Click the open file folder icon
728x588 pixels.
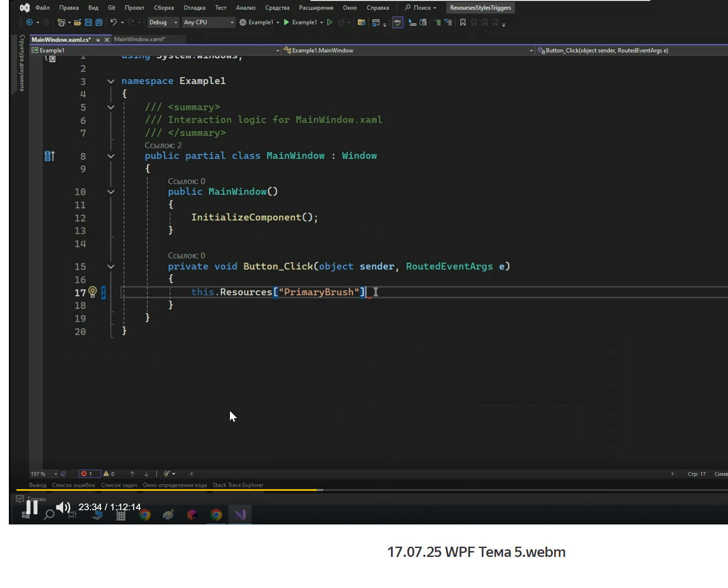coord(77,22)
